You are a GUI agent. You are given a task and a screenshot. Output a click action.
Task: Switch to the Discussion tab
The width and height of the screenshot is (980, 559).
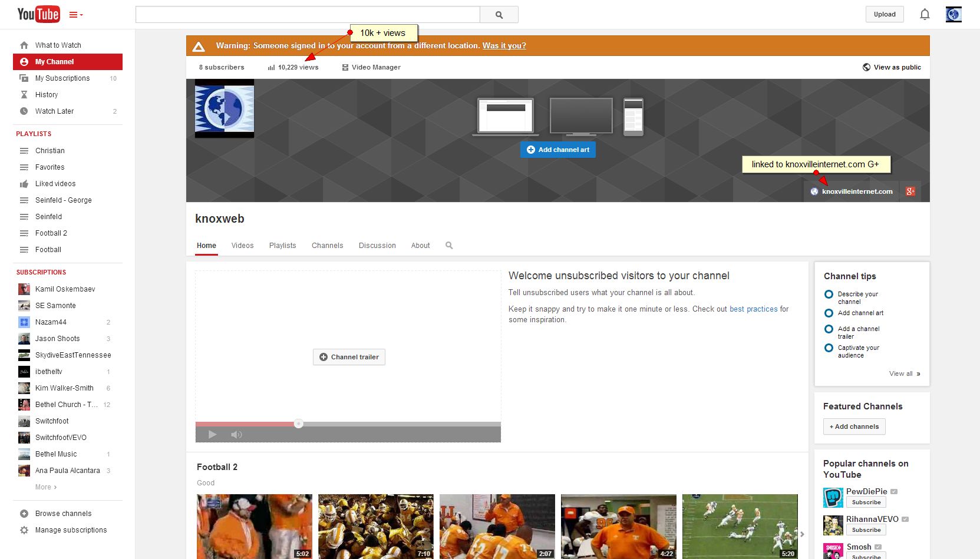pyautogui.click(x=377, y=246)
